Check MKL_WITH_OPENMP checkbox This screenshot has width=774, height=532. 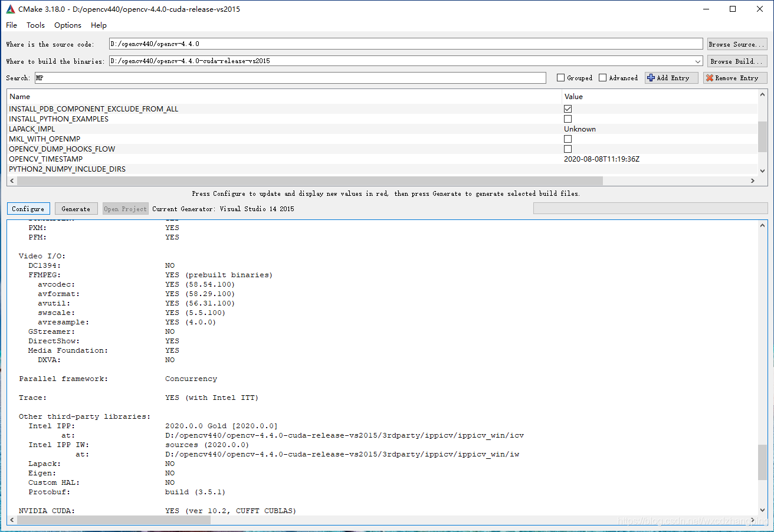click(568, 139)
